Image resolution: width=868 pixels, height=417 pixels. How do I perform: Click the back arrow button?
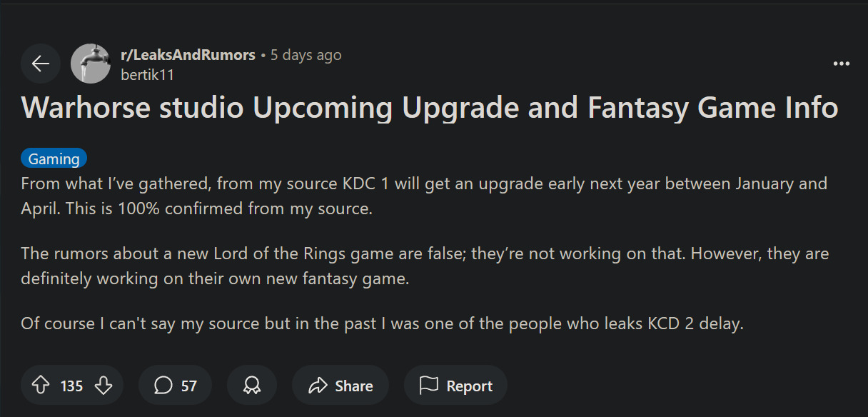tap(41, 64)
